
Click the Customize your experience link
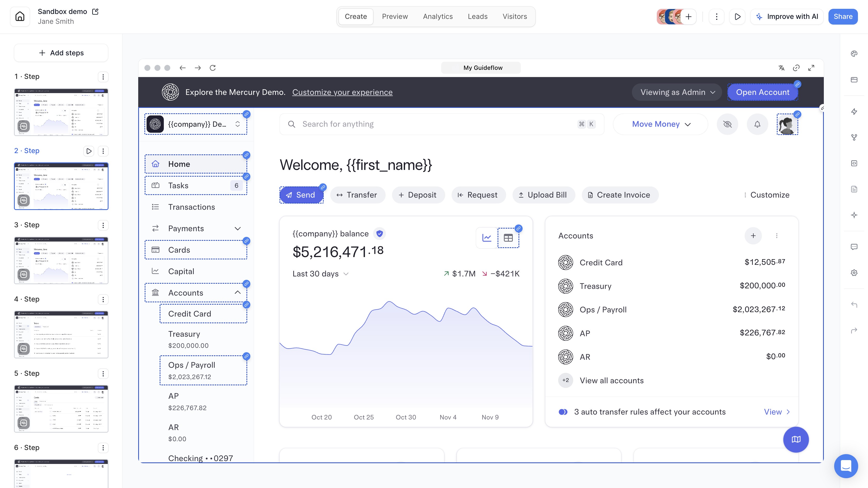(342, 92)
